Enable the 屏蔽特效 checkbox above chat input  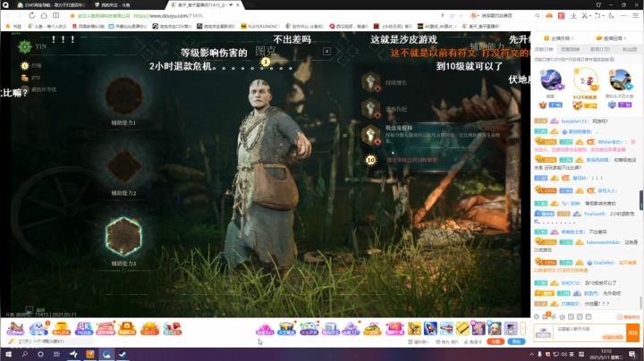pyautogui.click(x=620, y=317)
